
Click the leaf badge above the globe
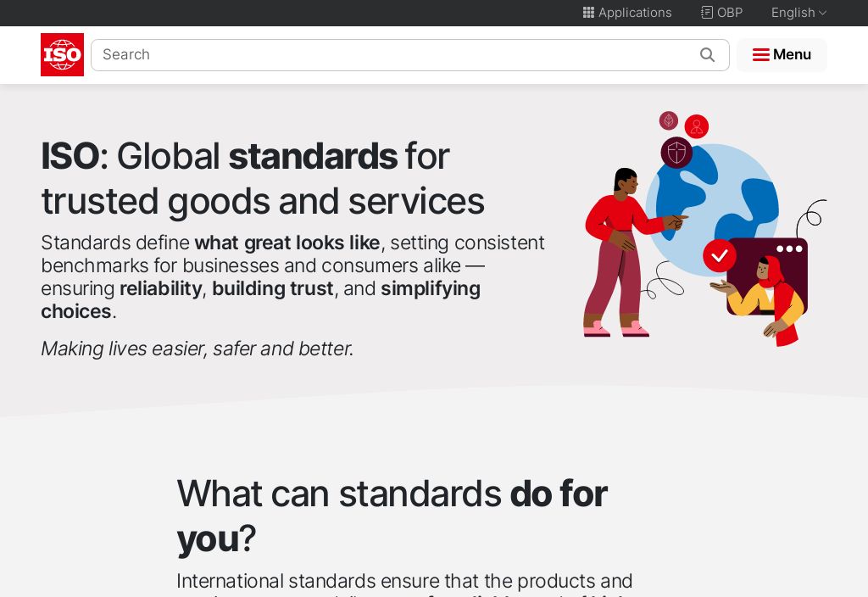tap(669, 120)
